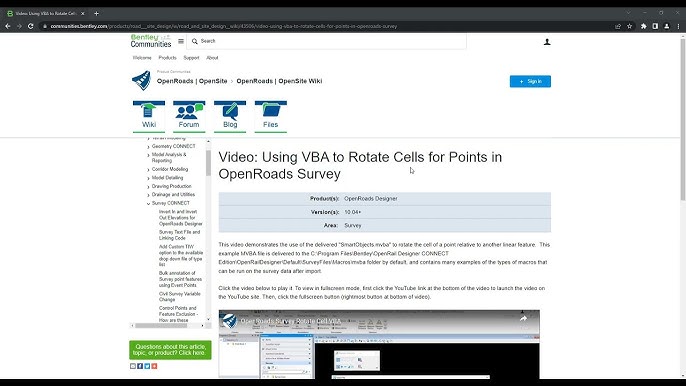686x386 pixels.
Task: Expand the Drainage and Utilities node
Action: point(148,195)
